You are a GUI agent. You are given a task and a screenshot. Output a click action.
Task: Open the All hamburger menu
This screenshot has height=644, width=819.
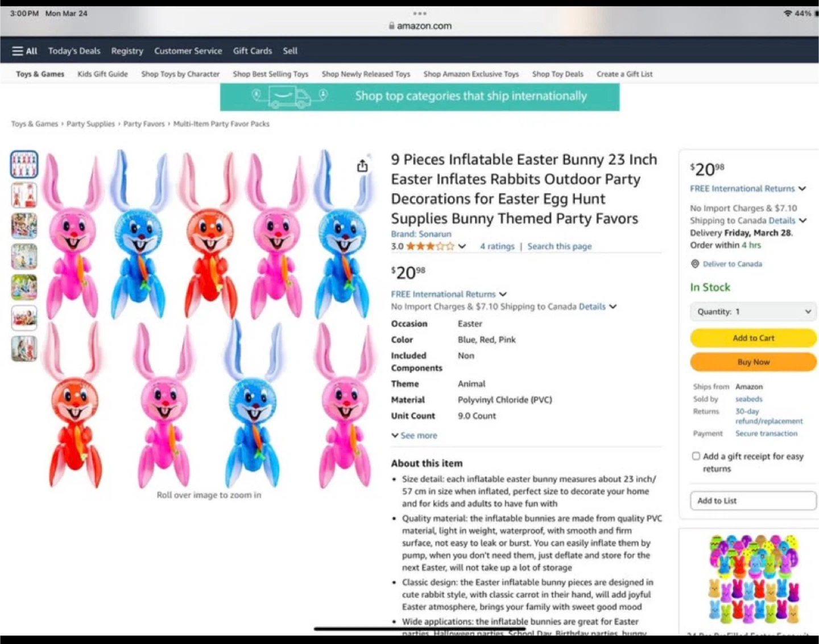coord(24,51)
